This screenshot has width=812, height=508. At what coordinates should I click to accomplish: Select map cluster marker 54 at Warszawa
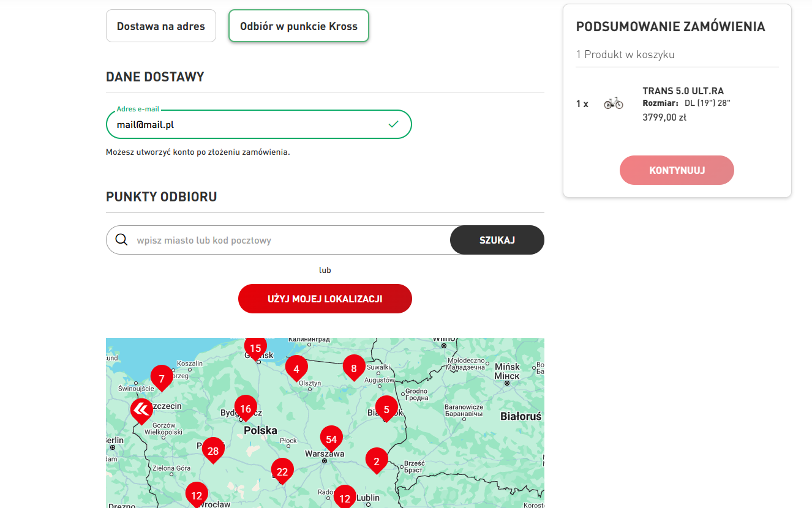(331, 439)
